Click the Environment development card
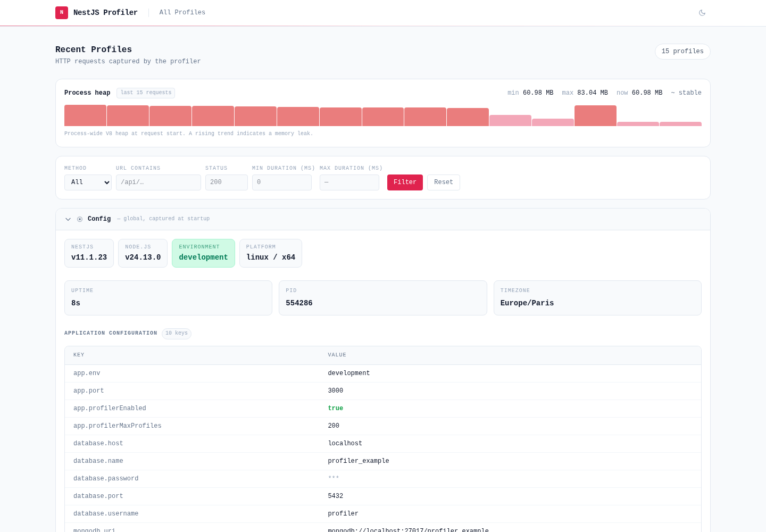The height and width of the screenshot is (532, 766). [x=203, y=253]
